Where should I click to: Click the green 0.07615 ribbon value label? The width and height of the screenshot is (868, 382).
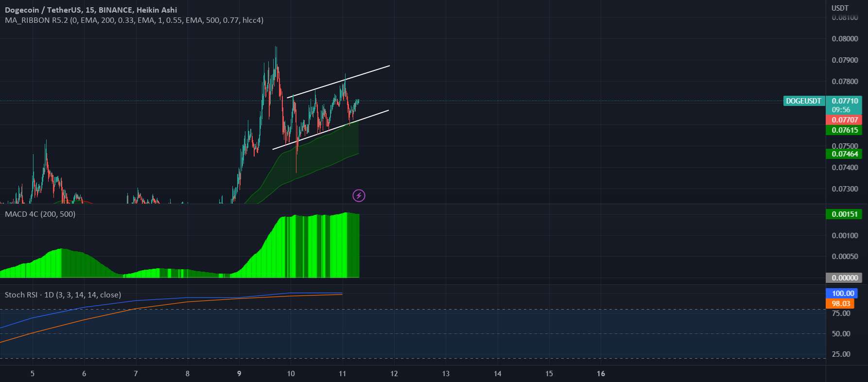pyautogui.click(x=844, y=130)
